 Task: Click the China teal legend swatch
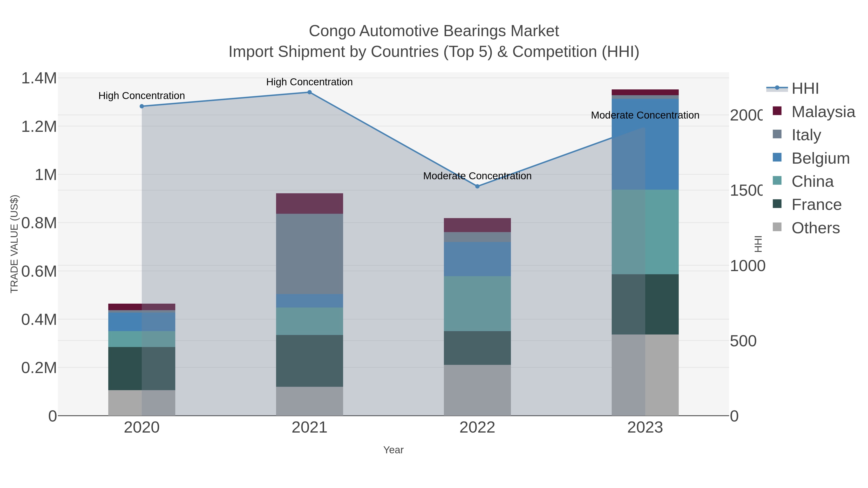point(777,180)
